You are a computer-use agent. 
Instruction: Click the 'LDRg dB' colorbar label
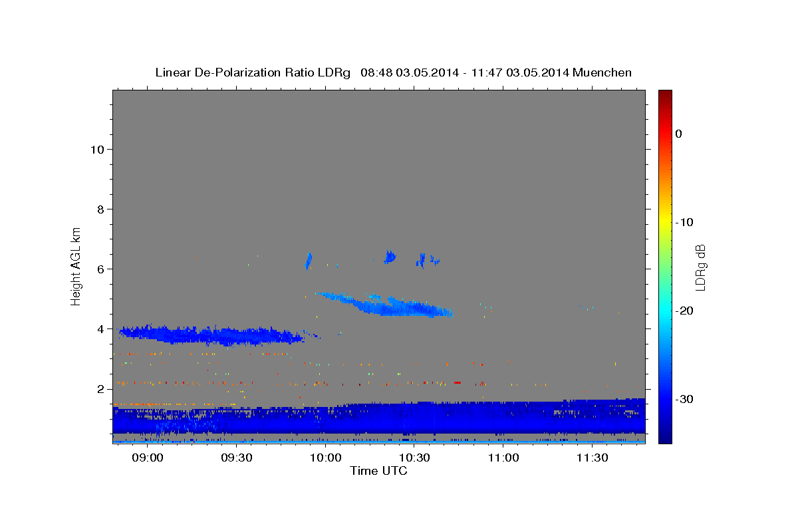[700, 267]
